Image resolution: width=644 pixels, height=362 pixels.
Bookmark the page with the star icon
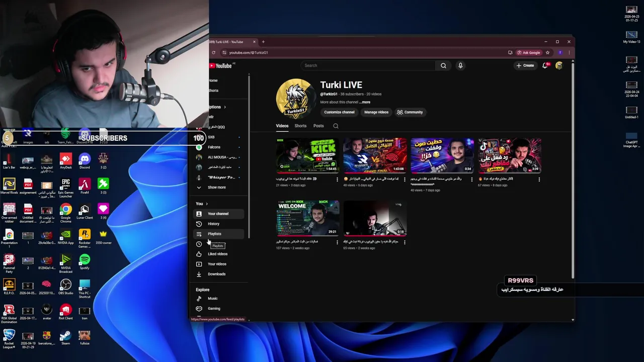[547, 52]
